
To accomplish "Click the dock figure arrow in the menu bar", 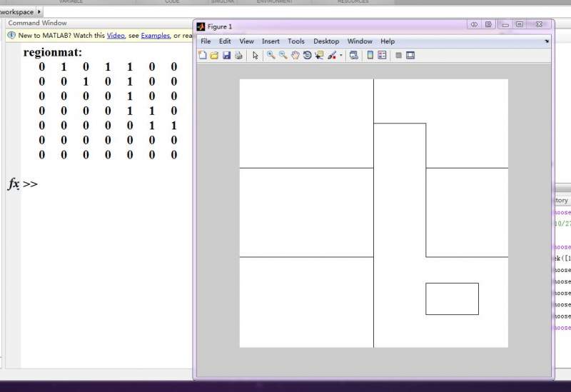I will click(x=547, y=41).
